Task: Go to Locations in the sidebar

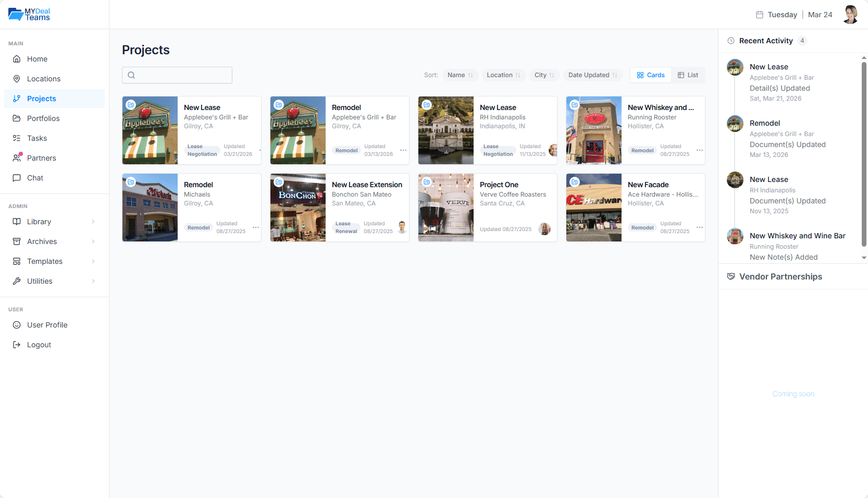Action: (x=54, y=79)
